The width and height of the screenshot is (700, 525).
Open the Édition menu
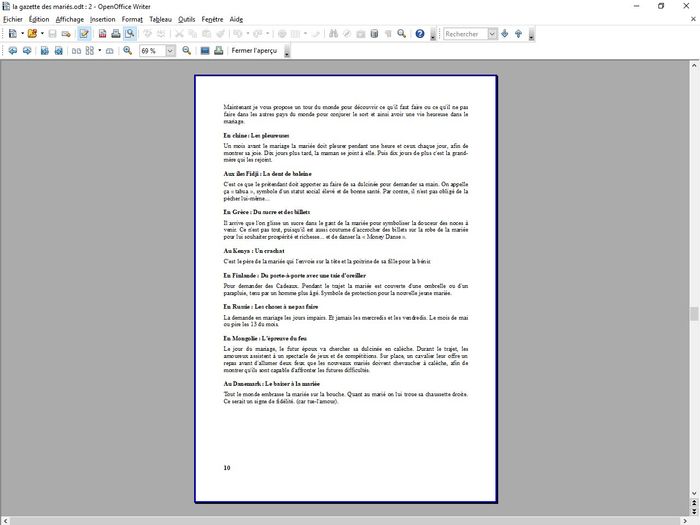pos(39,19)
